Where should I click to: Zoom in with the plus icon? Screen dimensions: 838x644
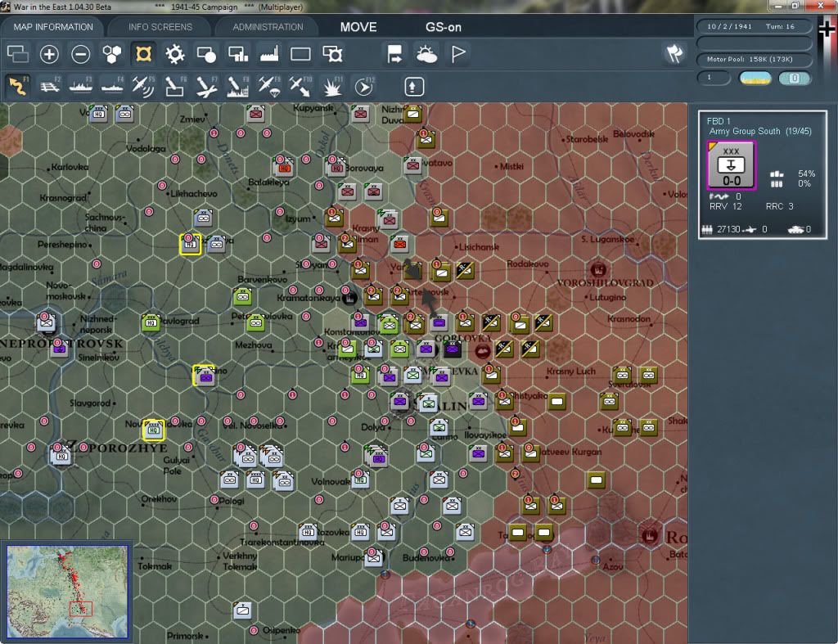49,54
